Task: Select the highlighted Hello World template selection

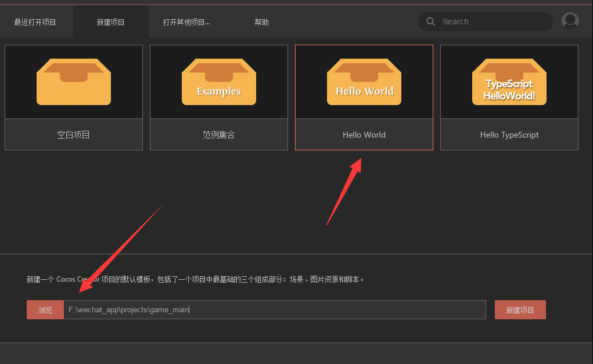Action: (x=364, y=98)
